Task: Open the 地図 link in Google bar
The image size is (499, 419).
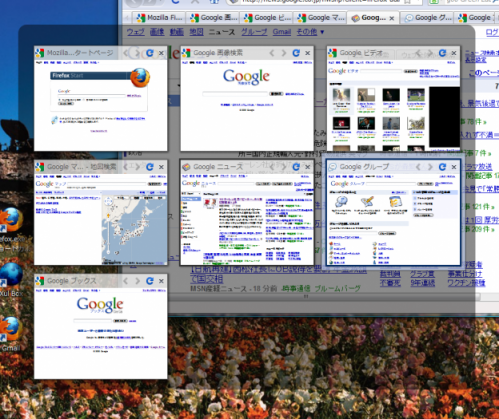Action: (x=196, y=32)
